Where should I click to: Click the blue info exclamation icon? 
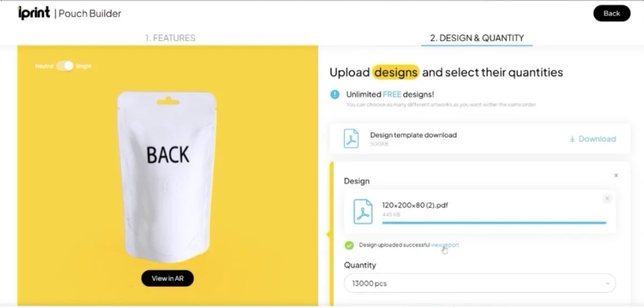click(335, 94)
